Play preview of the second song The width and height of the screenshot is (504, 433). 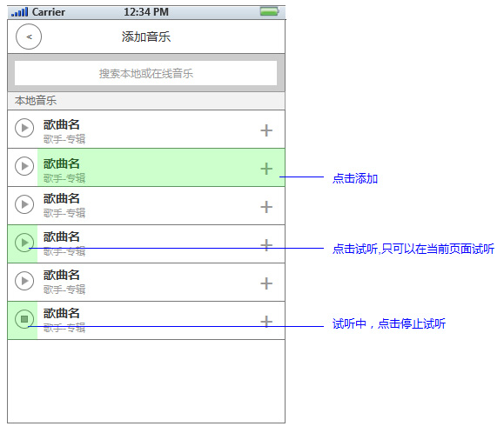pos(24,166)
